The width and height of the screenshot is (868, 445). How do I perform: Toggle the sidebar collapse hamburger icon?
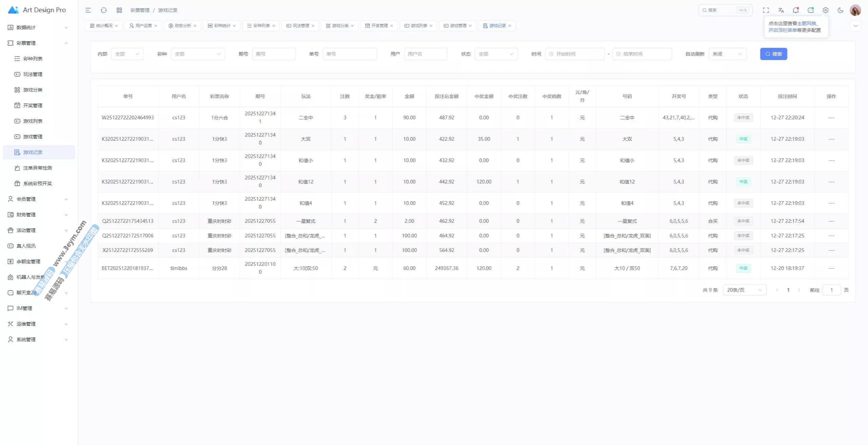(88, 10)
